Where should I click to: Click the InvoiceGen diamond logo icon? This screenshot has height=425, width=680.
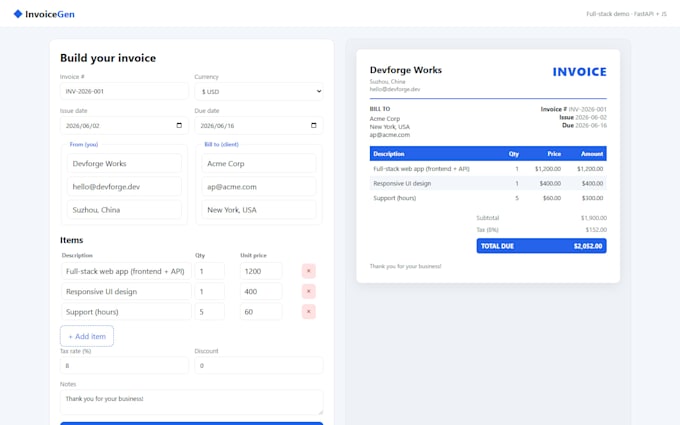pos(18,14)
